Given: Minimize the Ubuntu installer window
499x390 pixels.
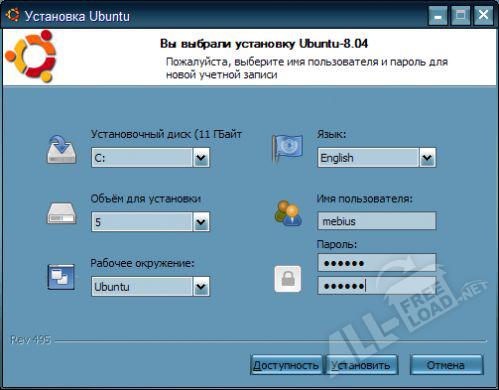Looking at the screenshot, I should coord(438,16).
